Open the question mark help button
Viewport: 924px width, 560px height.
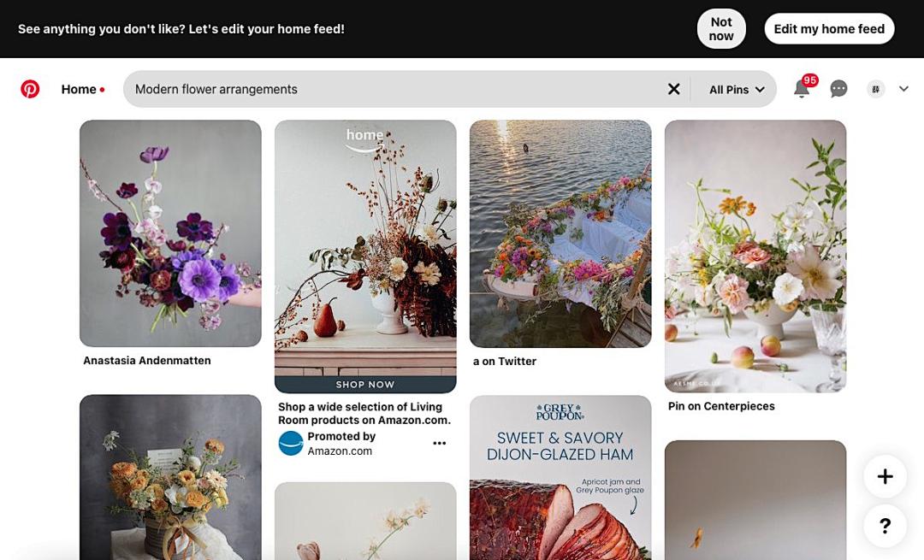click(x=885, y=526)
